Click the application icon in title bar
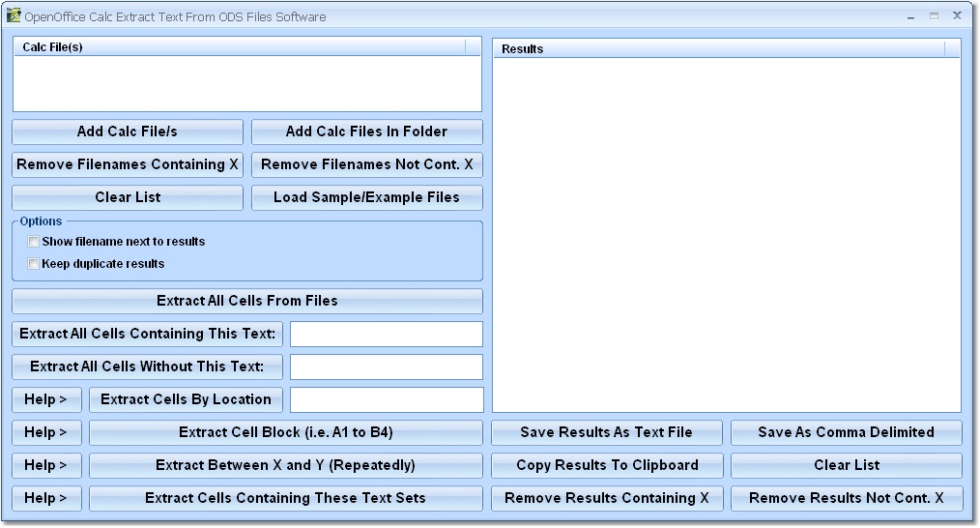The height and width of the screenshot is (528, 980). (x=14, y=15)
